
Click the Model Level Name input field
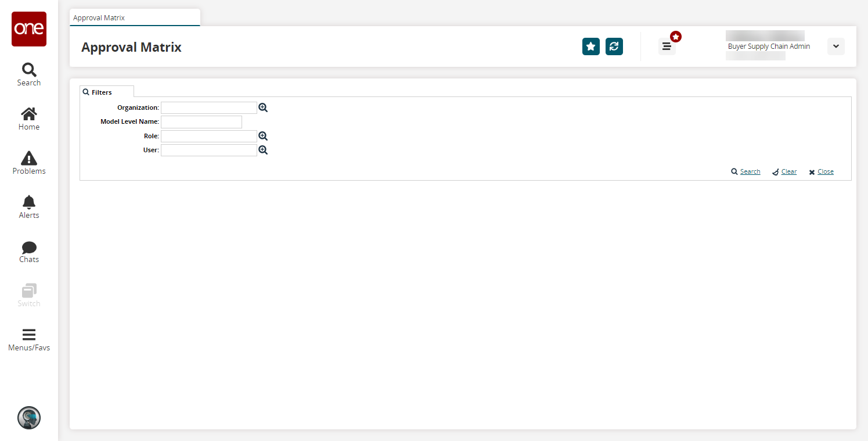(x=201, y=122)
